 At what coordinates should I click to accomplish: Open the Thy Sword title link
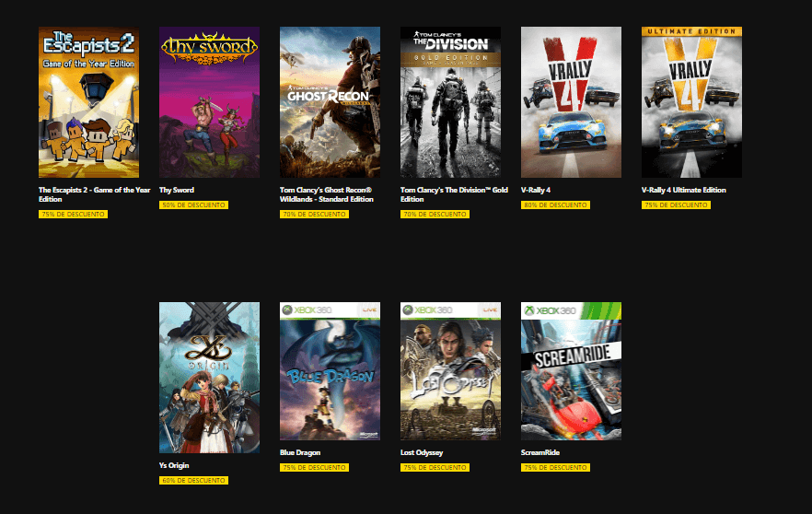pyautogui.click(x=177, y=190)
